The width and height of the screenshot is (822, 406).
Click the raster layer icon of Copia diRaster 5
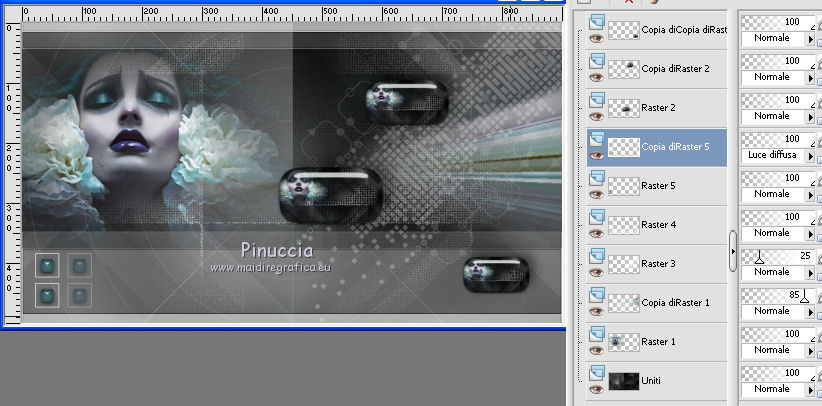click(x=597, y=139)
